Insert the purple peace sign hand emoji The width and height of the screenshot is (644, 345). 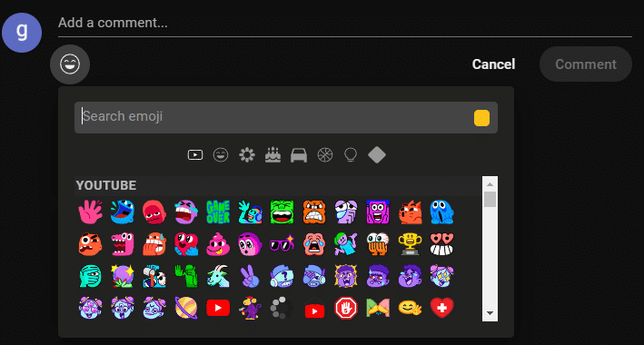point(250,276)
